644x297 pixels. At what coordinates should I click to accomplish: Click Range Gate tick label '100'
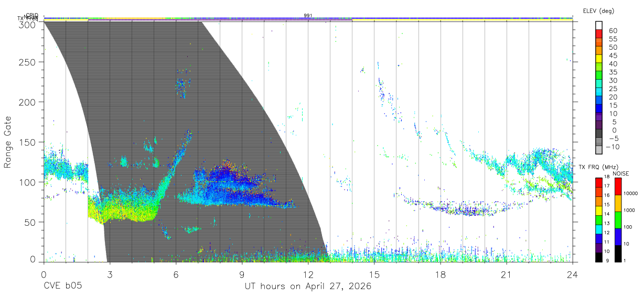tap(27, 182)
